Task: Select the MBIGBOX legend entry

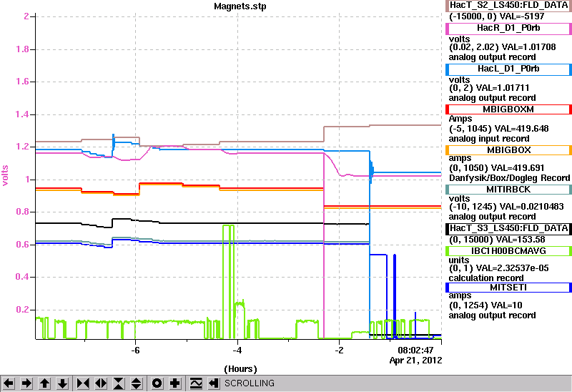Action: click(x=508, y=150)
